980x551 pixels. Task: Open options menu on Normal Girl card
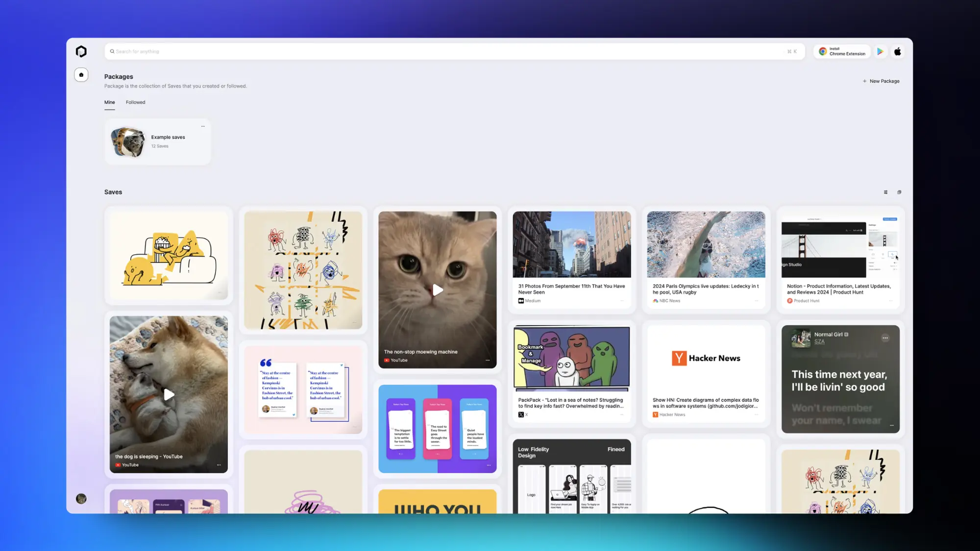pos(885,338)
